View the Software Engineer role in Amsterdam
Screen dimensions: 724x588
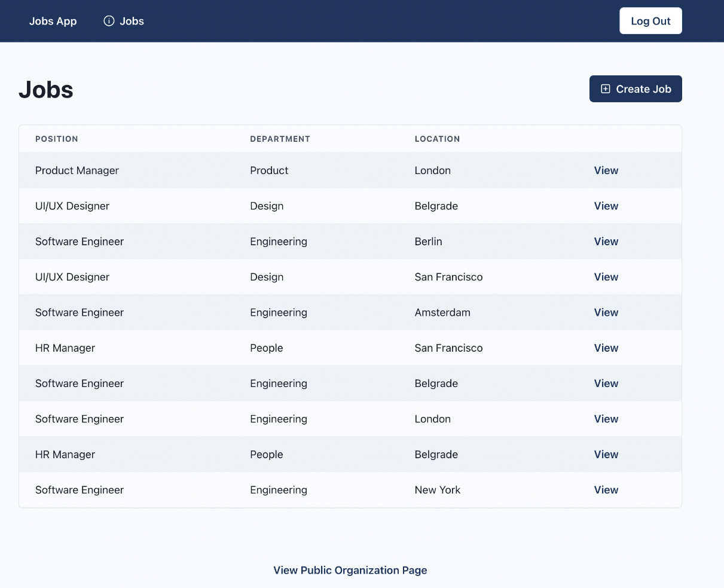tap(606, 312)
